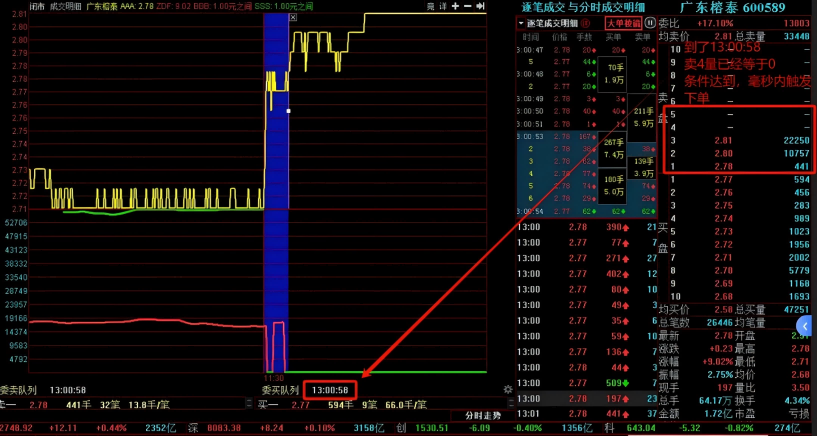Image resolution: width=817 pixels, height=436 pixels.
Task: Select the 成交明细 menu item
Action: (66, 6)
